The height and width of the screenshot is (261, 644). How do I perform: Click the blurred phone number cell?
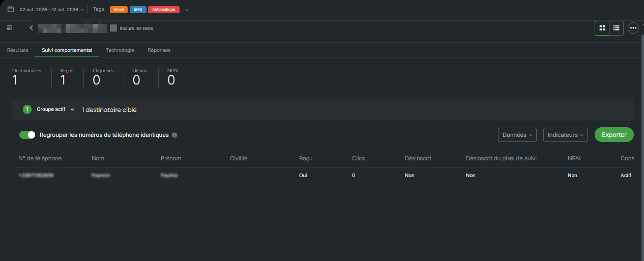coord(36,175)
